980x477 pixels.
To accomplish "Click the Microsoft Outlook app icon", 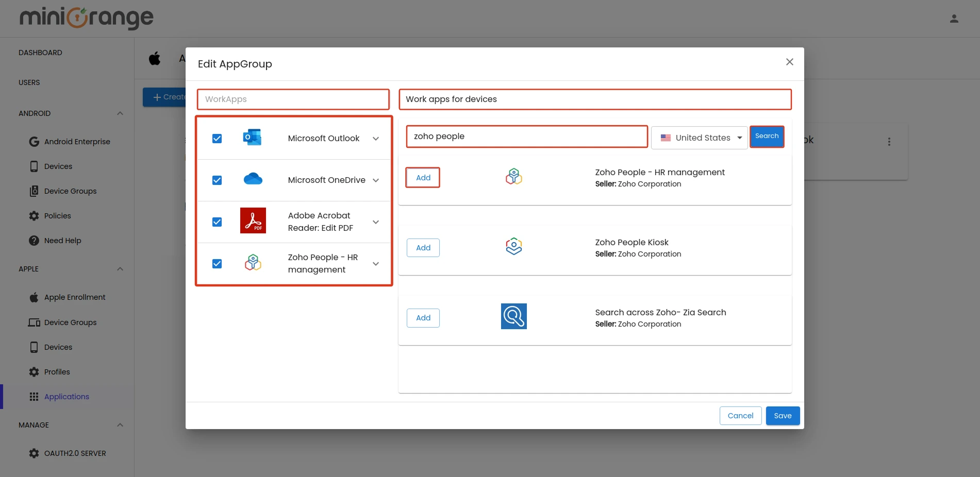I will [x=253, y=138].
